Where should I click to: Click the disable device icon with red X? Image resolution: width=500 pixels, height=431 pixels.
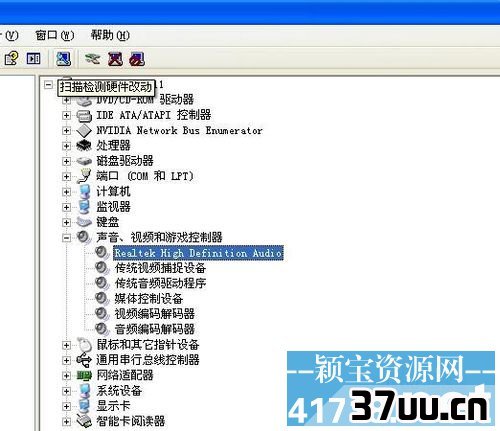[x=115, y=59]
